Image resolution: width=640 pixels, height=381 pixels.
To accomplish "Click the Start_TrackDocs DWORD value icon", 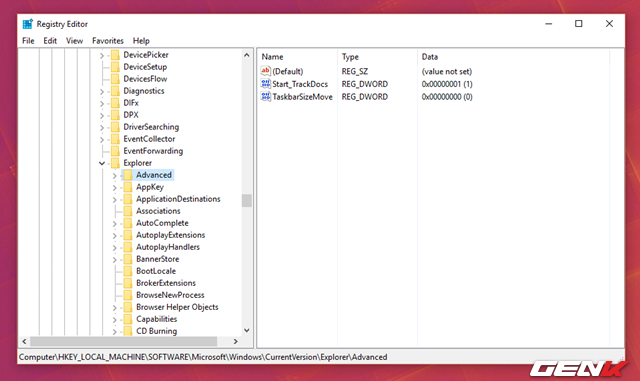I will (x=266, y=84).
